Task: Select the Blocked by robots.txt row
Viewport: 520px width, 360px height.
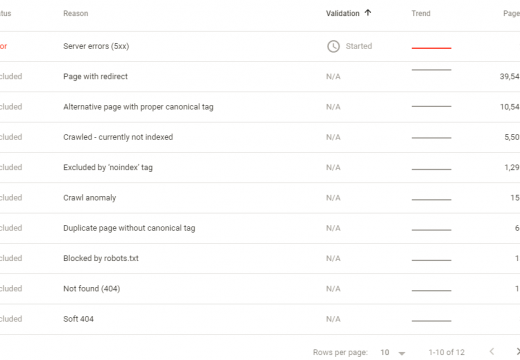Action: click(x=260, y=258)
